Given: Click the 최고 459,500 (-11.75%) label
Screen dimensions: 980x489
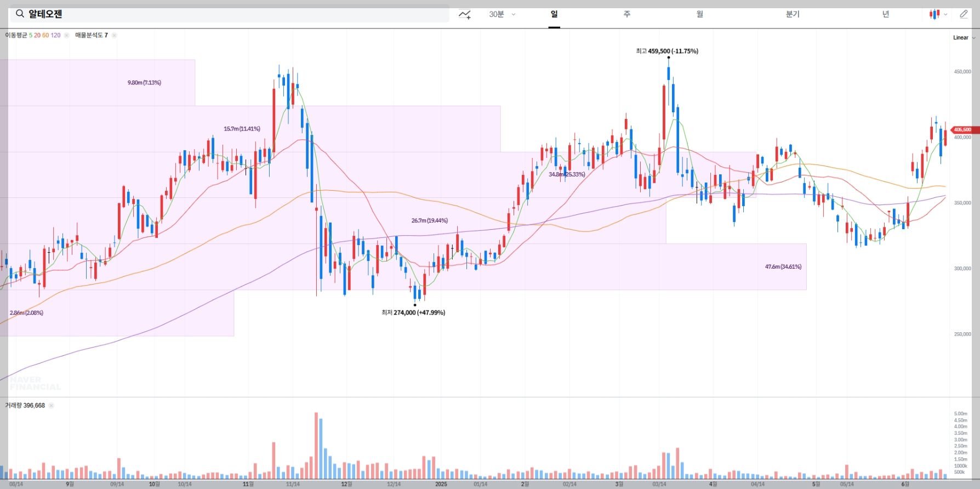Looking at the screenshot, I should point(667,51).
